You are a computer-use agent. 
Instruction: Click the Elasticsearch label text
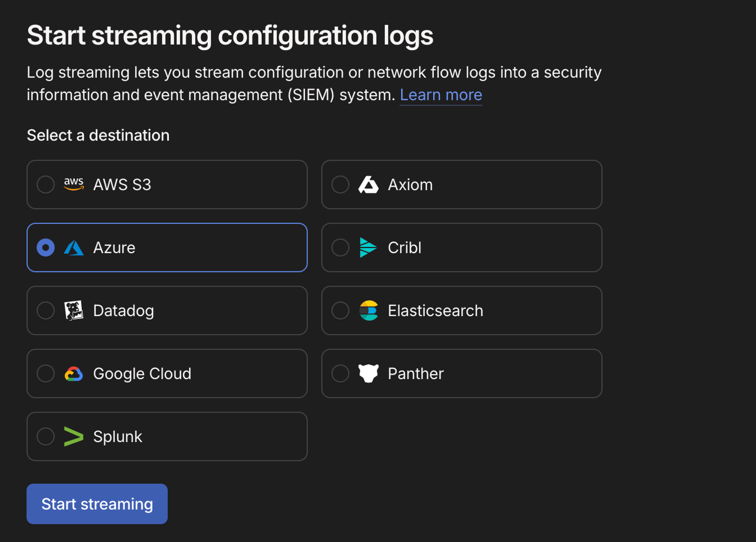[436, 311]
